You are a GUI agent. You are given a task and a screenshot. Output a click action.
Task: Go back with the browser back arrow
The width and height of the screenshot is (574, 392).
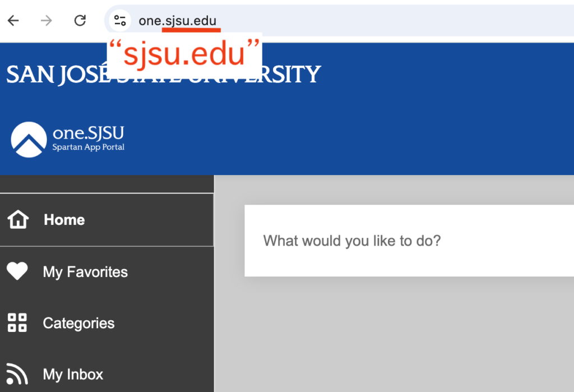[x=13, y=21]
